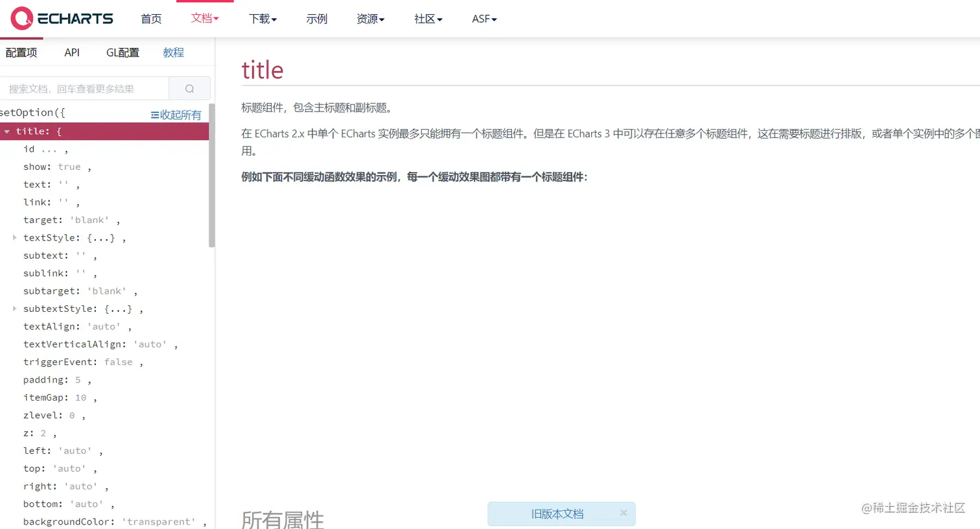980x529 pixels.
Task: Click the 所有属性 heading
Action: point(283,520)
